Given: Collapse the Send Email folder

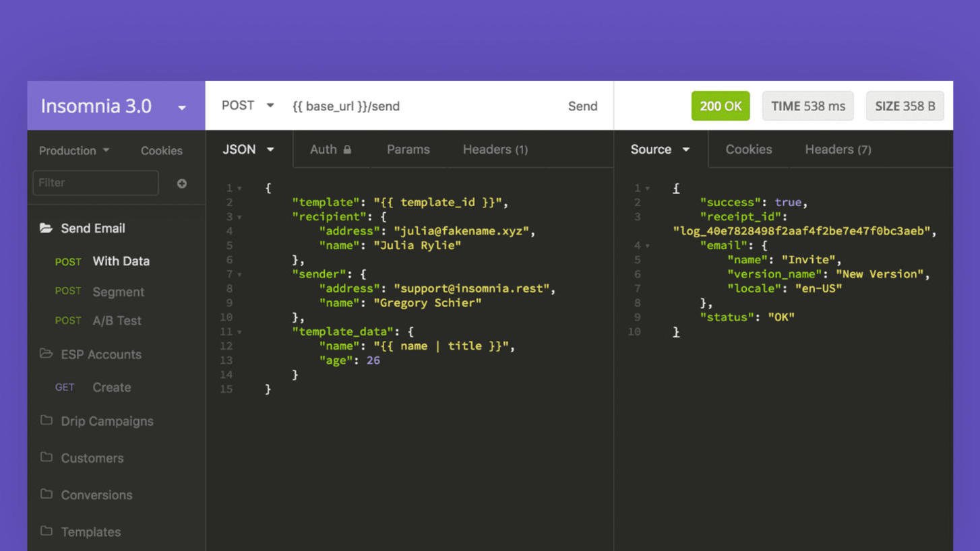Looking at the screenshot, I should tap(92, 228).
